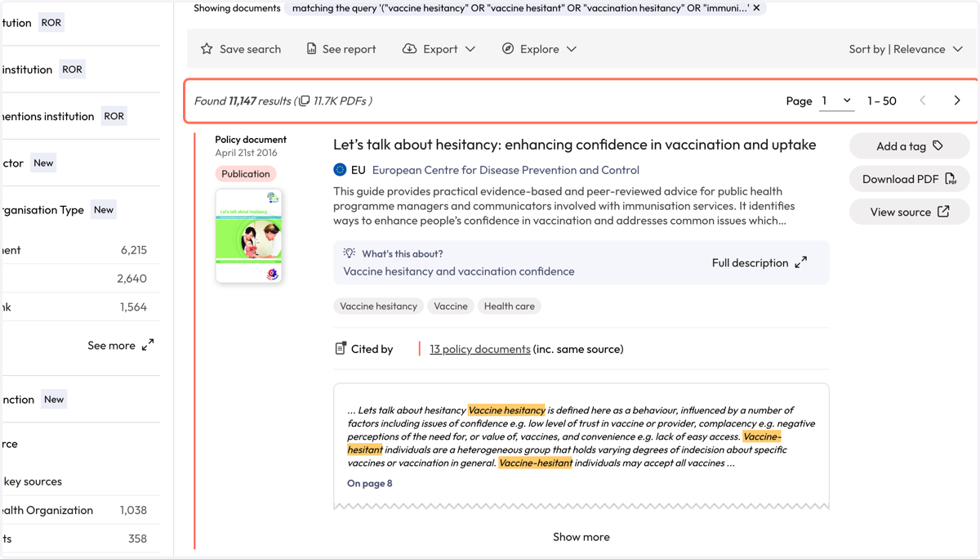This screenshot has height=559, width=980.
Task: Click Show more under the excerpt
Action: tap(581, 537)
